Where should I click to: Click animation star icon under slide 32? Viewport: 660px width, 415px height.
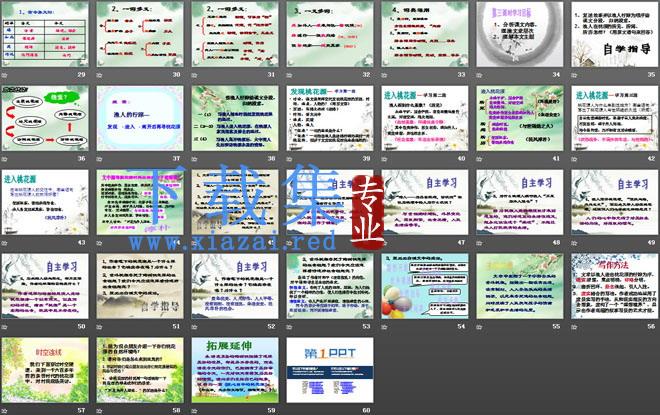[289, 75]
